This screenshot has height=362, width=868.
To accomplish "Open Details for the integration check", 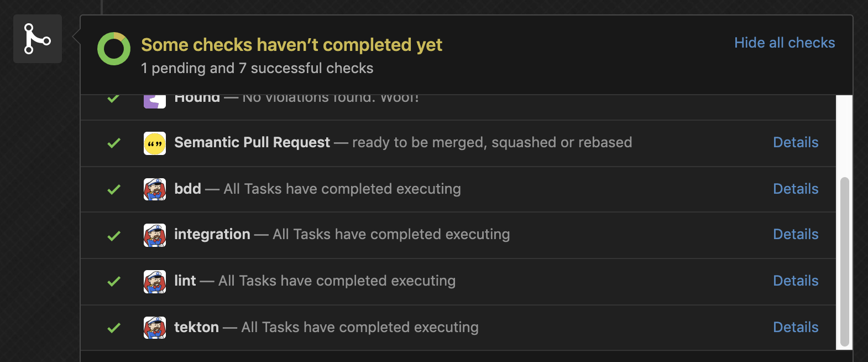I will (796, 235).
